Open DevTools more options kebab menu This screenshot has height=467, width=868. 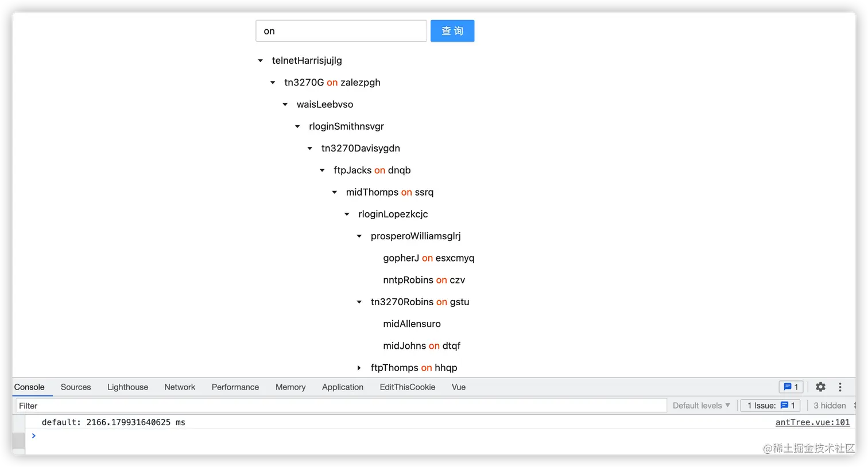pyautogui.click(x=840, y=387)
